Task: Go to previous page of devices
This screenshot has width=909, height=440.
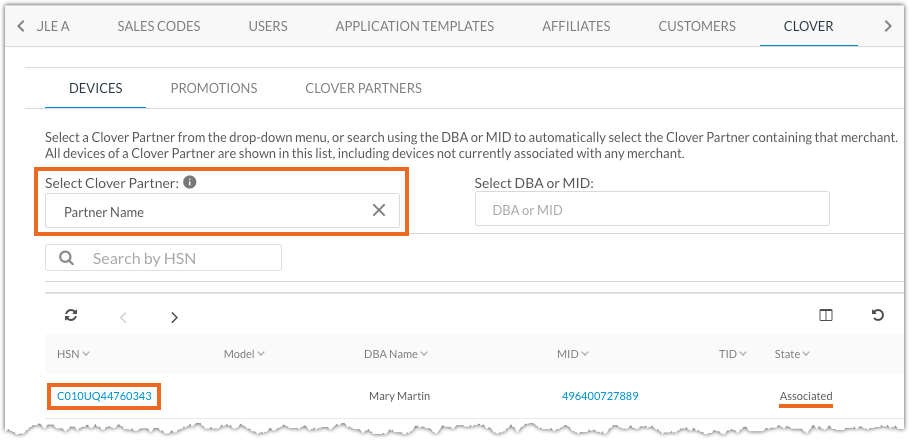Action: 124,317
